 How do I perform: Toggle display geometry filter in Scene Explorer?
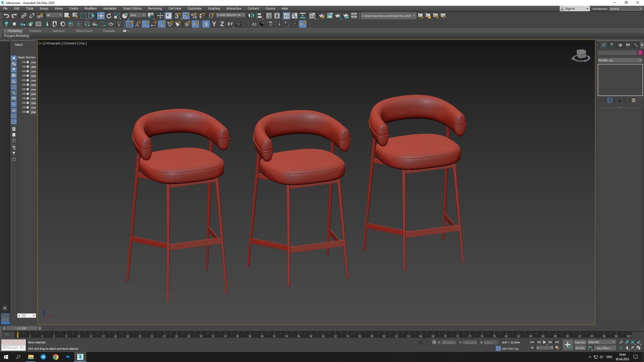coord(14,58)
